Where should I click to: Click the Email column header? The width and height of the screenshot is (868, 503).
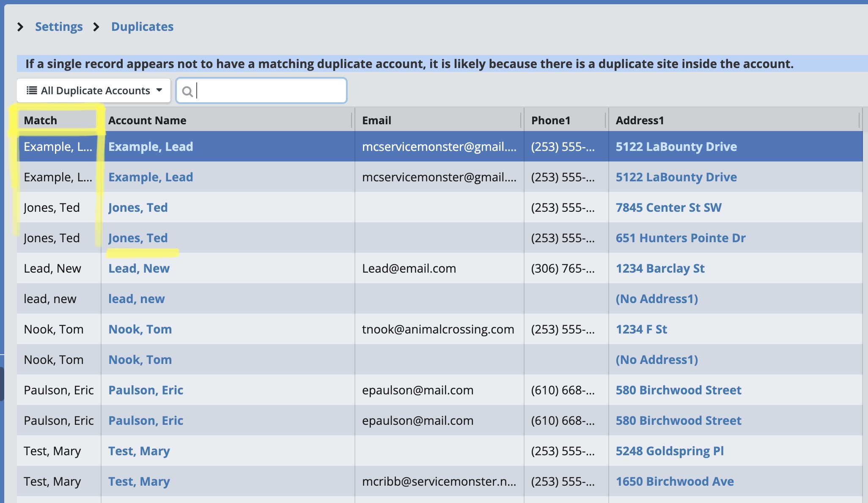coord(376,120)
